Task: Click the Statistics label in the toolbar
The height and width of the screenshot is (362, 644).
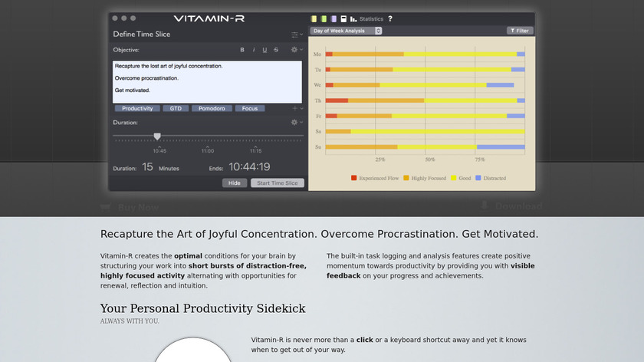Action: (371, 19)
